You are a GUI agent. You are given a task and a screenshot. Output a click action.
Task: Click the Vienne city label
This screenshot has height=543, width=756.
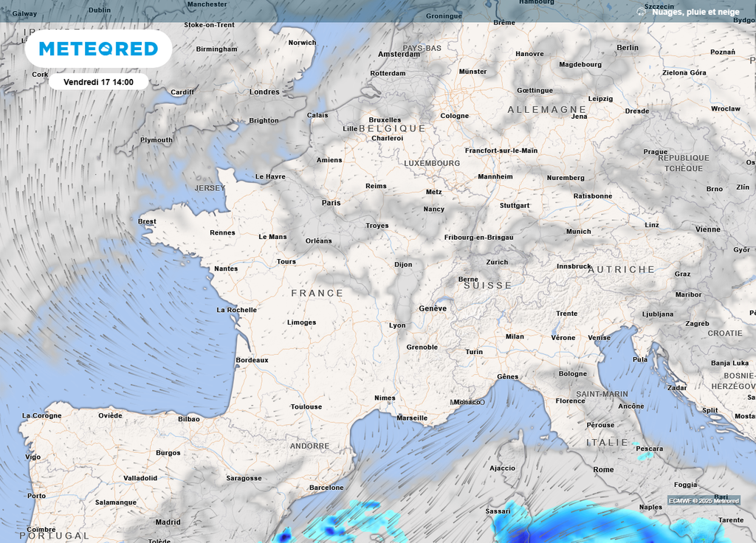click(707, 229)
